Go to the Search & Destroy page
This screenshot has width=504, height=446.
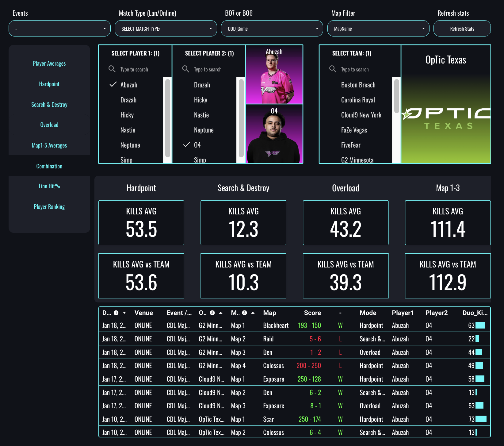(49, 105)
